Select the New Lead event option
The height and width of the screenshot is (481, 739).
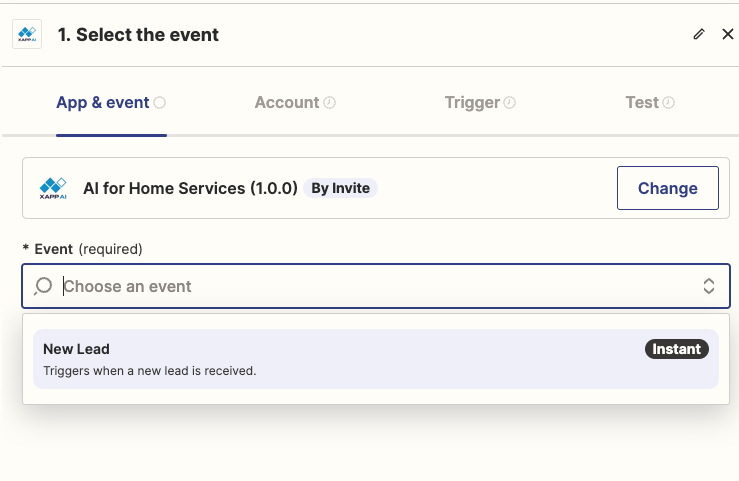[x=376, y=359]
